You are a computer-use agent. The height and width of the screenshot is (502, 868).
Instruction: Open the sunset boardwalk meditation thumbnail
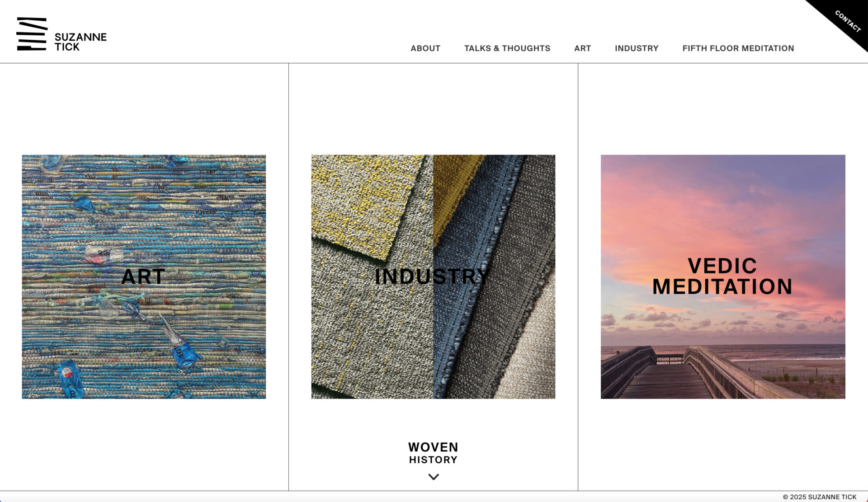722,277
